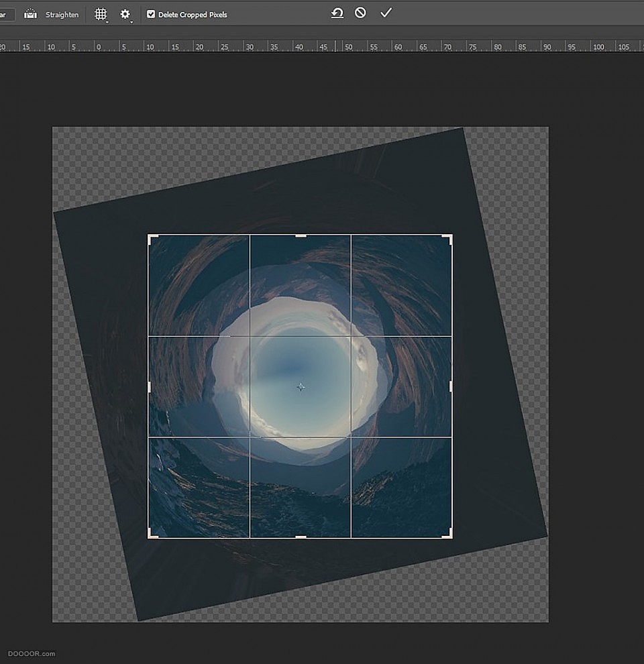Click the Straighten text label
The height and width of the screenshot is (664, 644).
(62, 14)
